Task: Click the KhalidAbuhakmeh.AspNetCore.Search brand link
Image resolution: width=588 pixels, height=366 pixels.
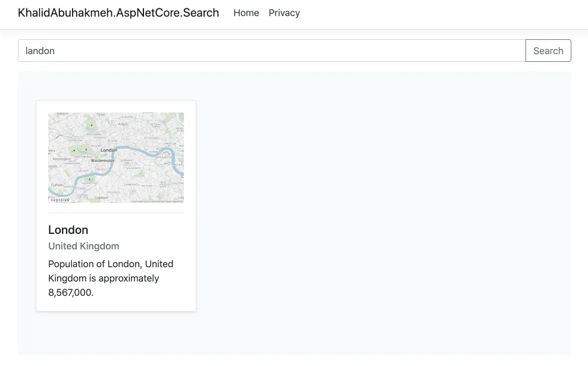Action: coord(118,12)
